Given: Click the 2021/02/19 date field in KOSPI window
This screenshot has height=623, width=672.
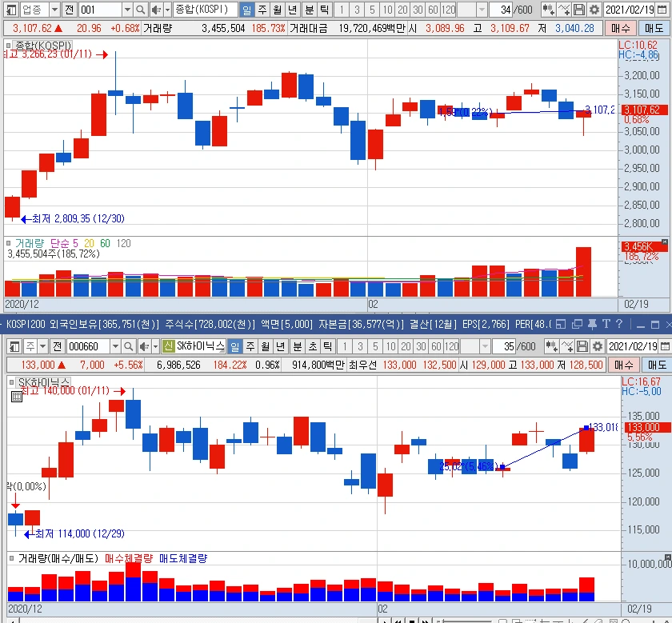Looking at the screenshot, I should (630, 10).
